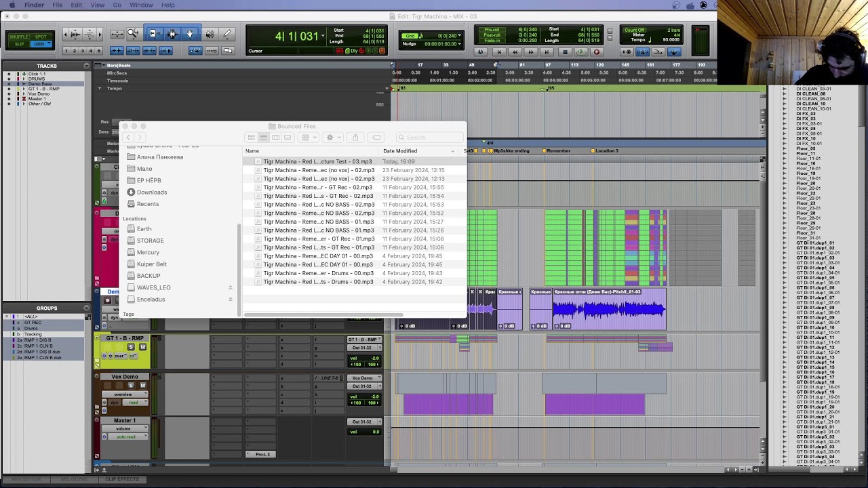Eject the WAVES_LEO volume in Finder
Screen dimensions: 868x488
tap(231, 287)
